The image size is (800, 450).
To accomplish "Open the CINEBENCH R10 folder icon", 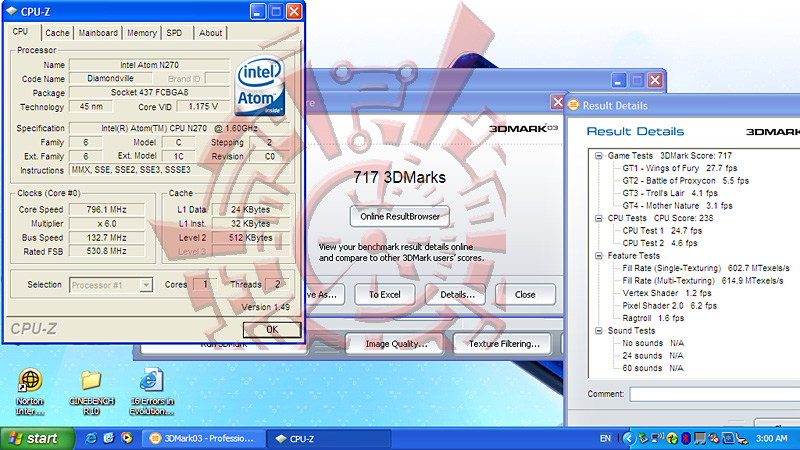I will [91, 392].
